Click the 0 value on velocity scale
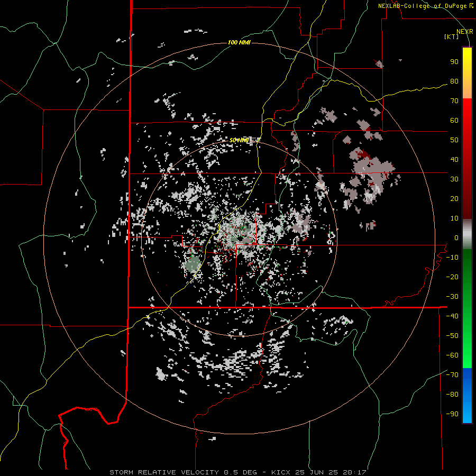Image resolution: width=476 pixels, height=476 pixels. (456, 238)
